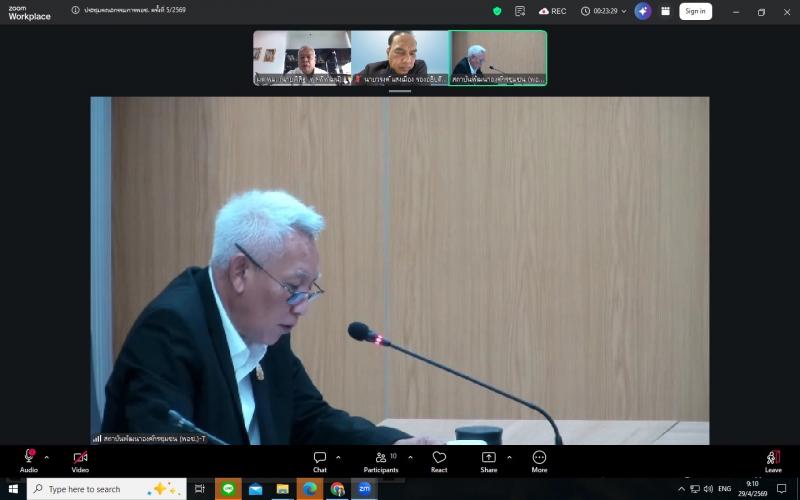Expand audio options arrow
Viewport: 800px width, 500px height.
(47, 457)
